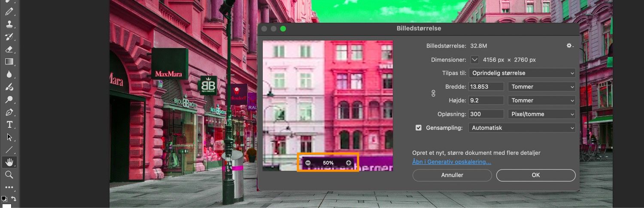Viewport: 644px width, 208px height.
Task: Select the Line tool
Action: (9, 150)
